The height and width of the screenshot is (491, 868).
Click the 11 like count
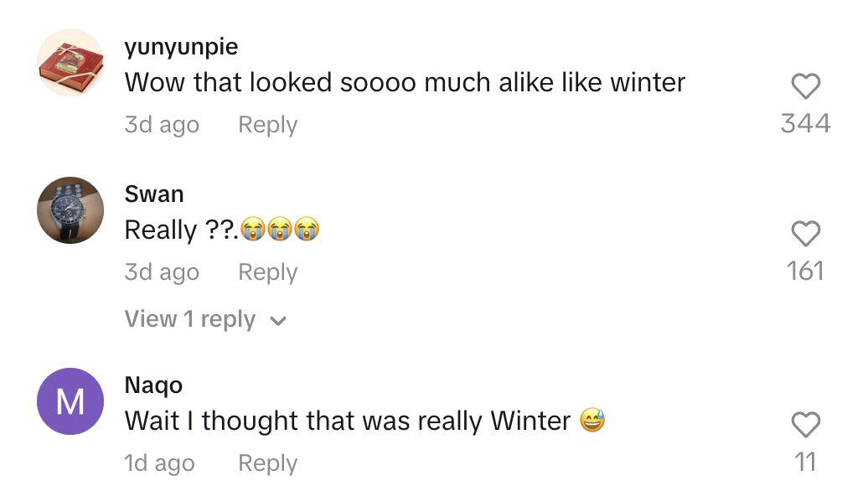point(805,462)
